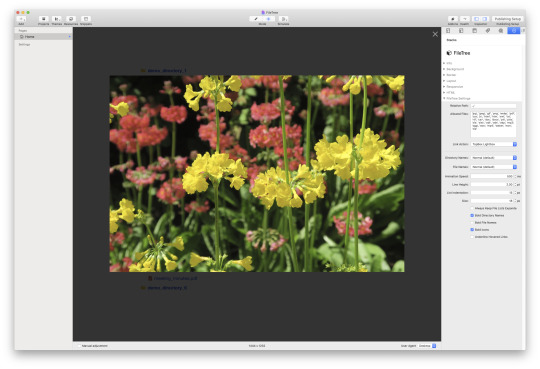Image resolution: width=540 pixels, height=369 pixels.
Task: Open the Snippets toolbar icon
Action: coord(86,19)
